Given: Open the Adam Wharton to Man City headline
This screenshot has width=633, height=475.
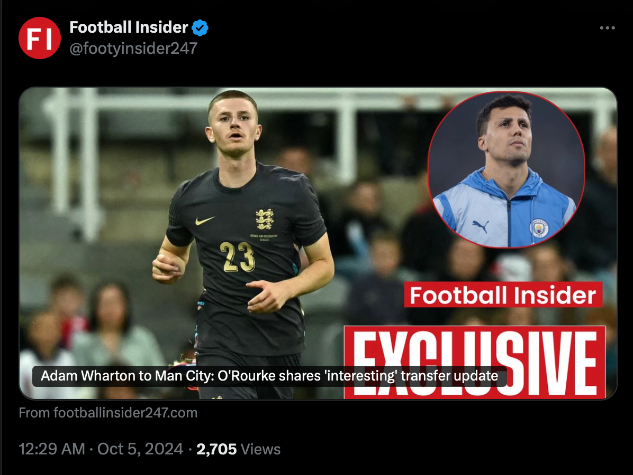Looking at the screenshot, I should [x=269, y=376].
